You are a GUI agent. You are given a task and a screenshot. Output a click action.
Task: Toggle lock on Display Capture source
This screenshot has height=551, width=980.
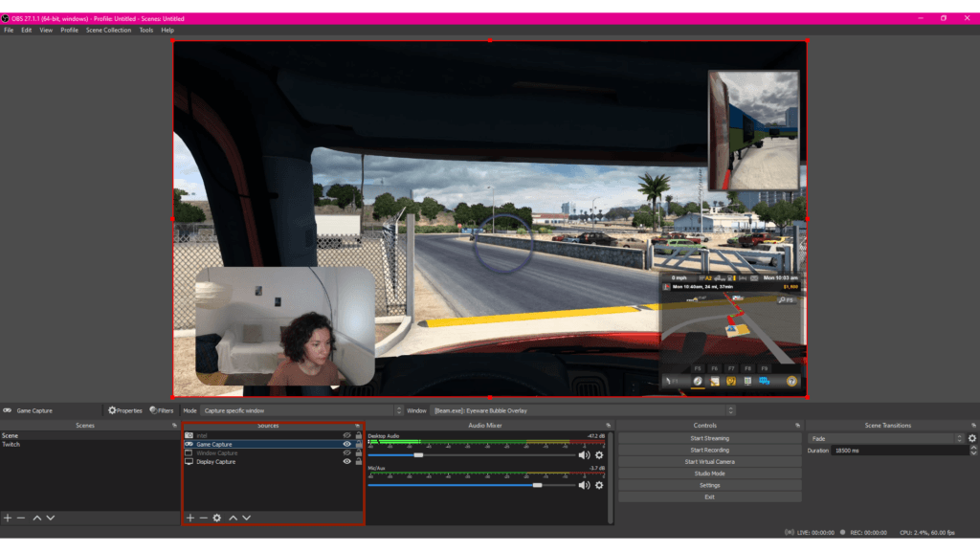[359, 462]
